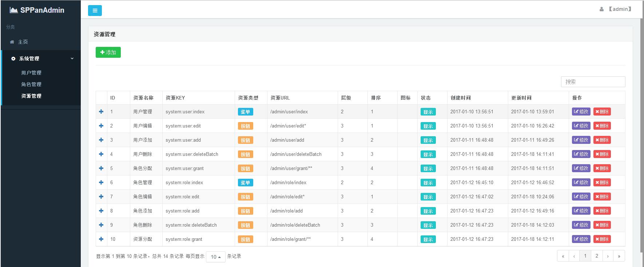Select pagination page 2
This screenshot has width=644, height=267.
(x=597, y=256)
